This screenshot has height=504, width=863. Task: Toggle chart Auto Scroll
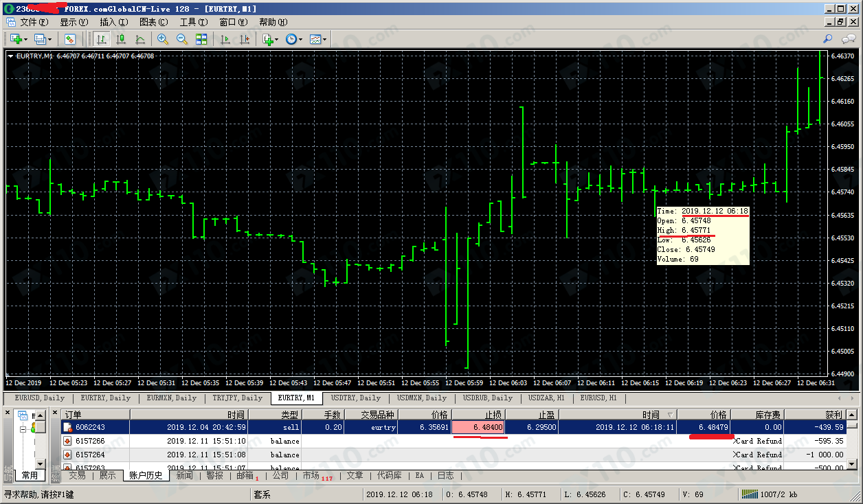point(225,39)
